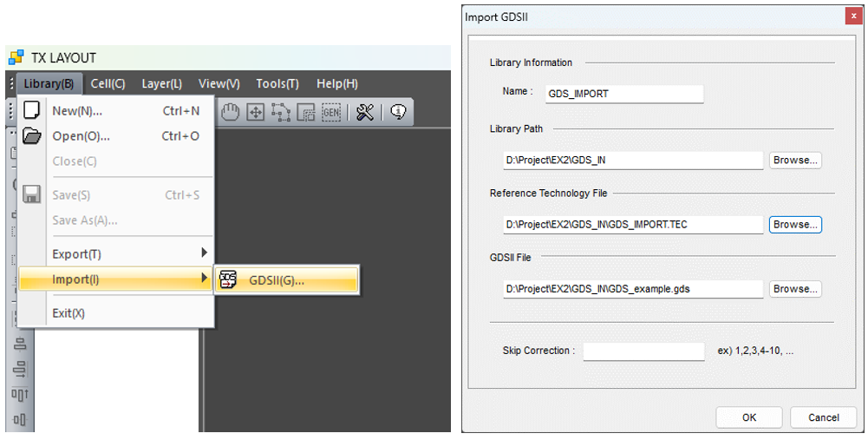Select Exit(X) in the Library menu
The width and height of the screenshot is (868, 440).
point(69,313)
